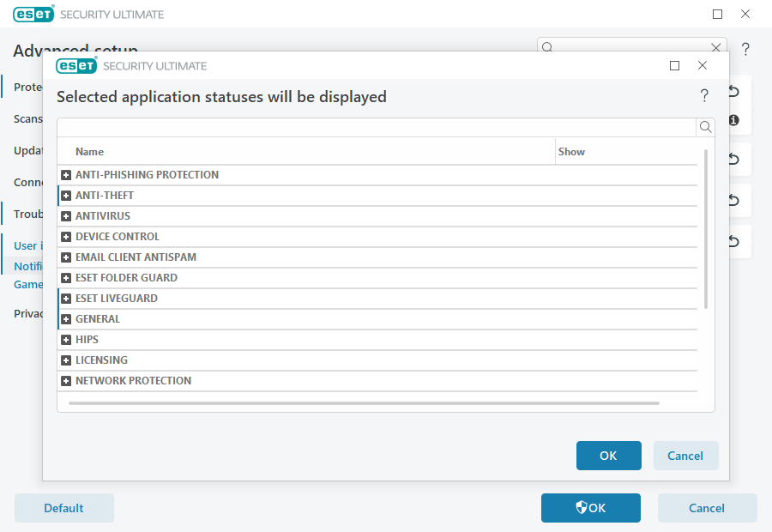Maximize the main ESET window
Viewport: 772px width, 532px height.
[717, 15]
